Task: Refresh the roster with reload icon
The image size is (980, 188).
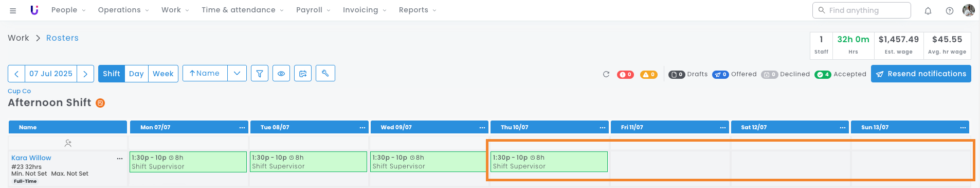Action: 606,74
